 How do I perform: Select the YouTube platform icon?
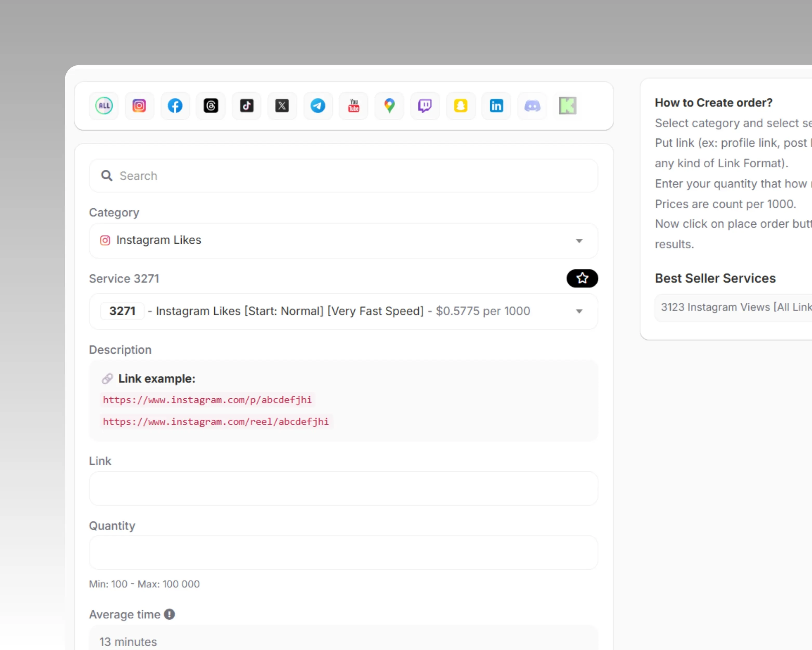click(353, 106)
